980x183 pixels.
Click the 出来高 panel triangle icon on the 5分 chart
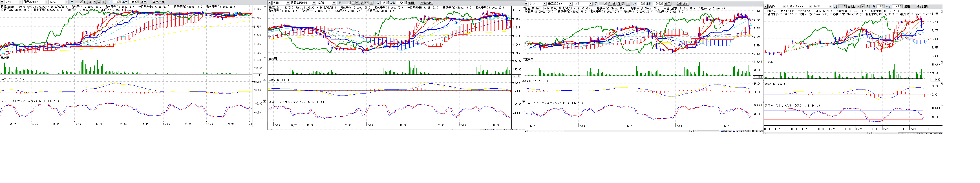tap(265, 58)
